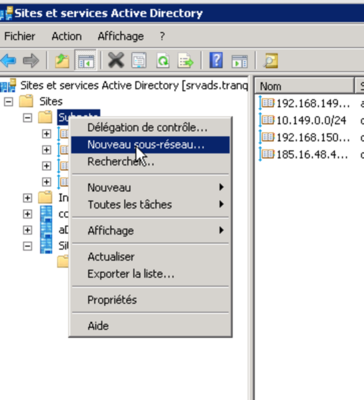Open the Fichier menu
The width and height of the screenshot is (364, 400).
pos(20,36)
